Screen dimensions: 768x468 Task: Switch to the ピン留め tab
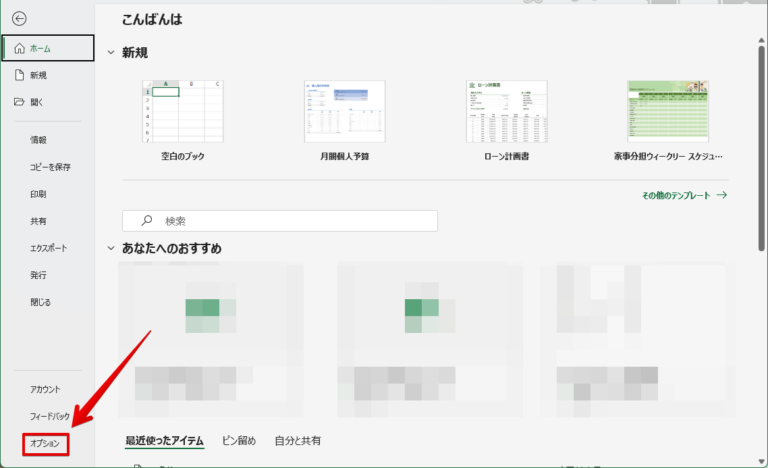point(238,440)
